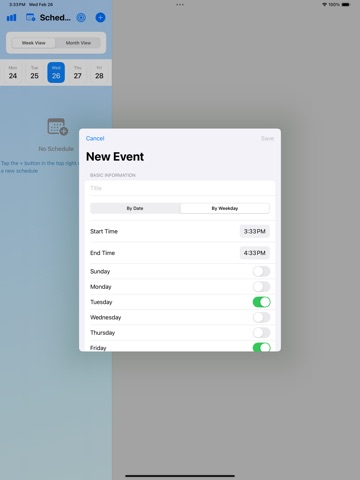Tap the BASIC INFORMATION section label
This screenshot has width=360, height=480.
(x=113, y=175)
